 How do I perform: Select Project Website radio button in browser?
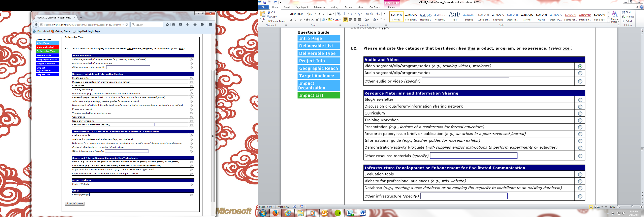[191, 184]
